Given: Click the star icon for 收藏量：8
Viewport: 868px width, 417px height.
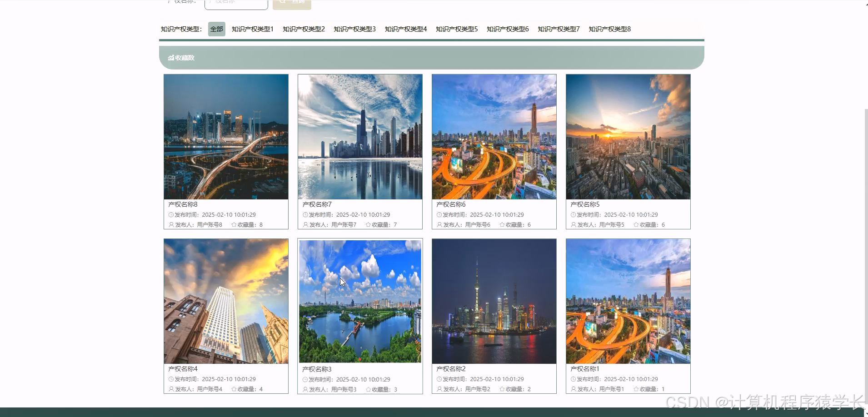Looking at the screenshot, I should [234, 225].
